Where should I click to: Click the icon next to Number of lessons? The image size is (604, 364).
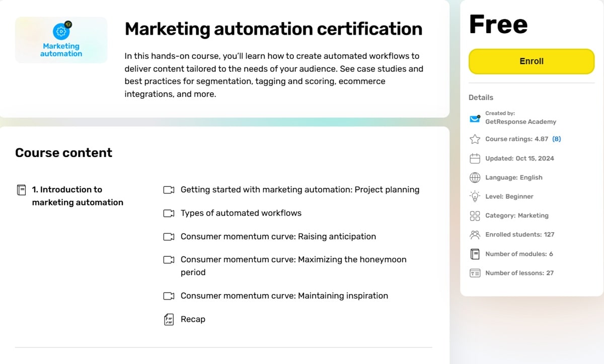click(474, 273)
